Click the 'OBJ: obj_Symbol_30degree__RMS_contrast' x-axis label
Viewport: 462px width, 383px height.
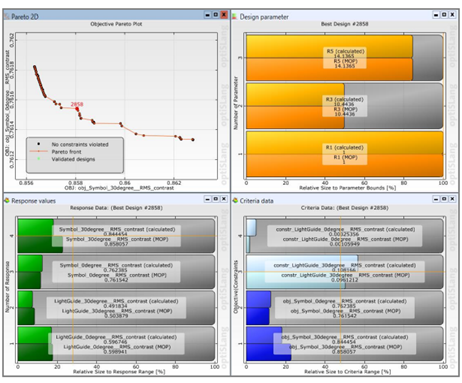click(x=119, y=188)
